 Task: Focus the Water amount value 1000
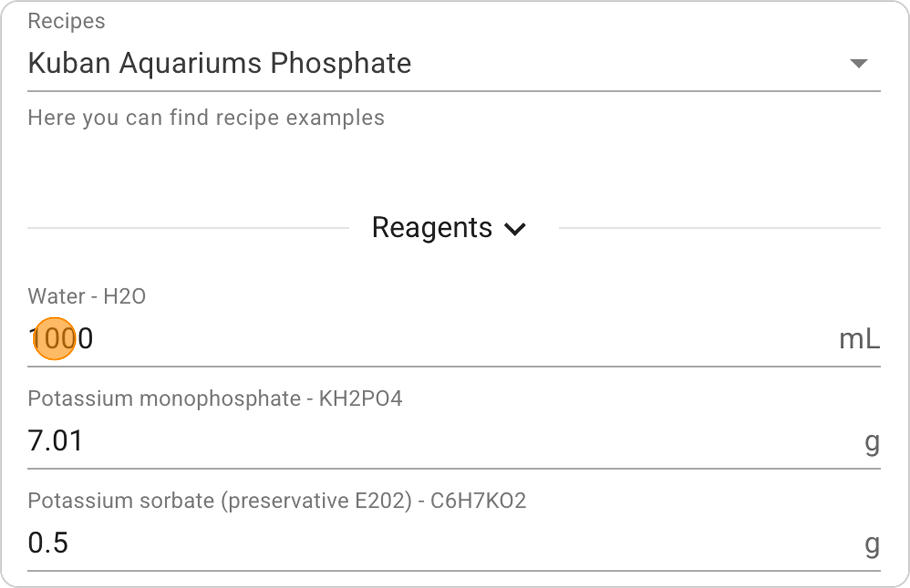61,339
